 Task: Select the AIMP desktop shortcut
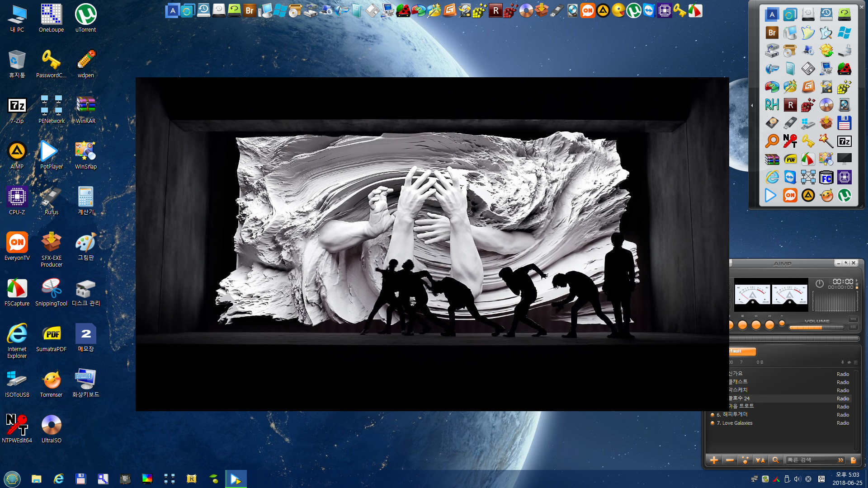tap(17, 155)
